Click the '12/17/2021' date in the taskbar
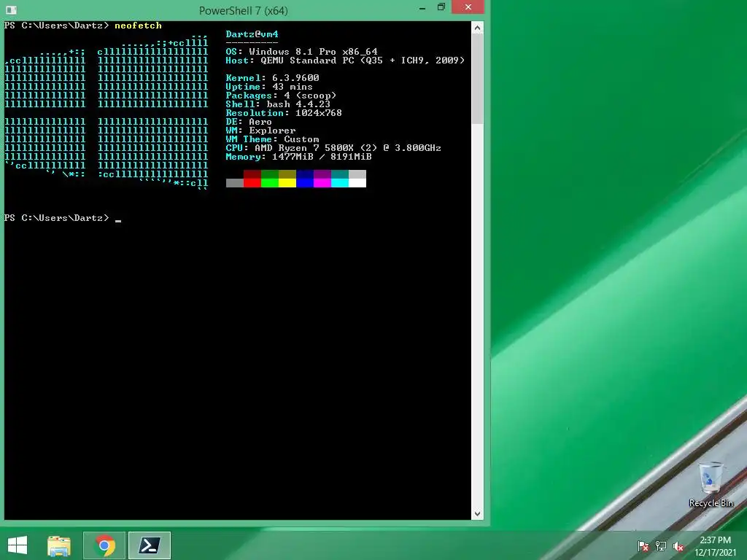747x560 pixels. pyautogui.click(x=715, y=553)
